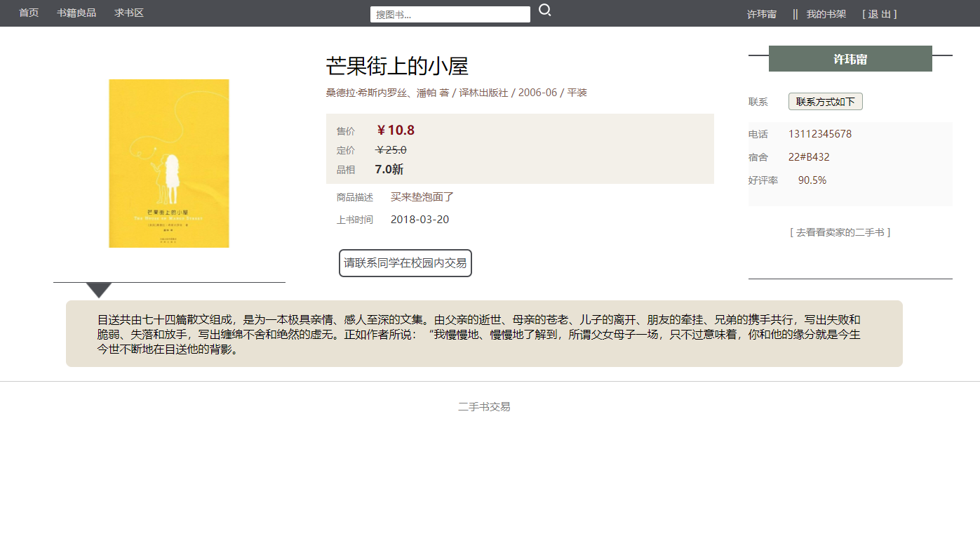The height and width of the screenshot is (534, 980).
Task: Click the 请联系同学在校园内交易 button
Action: 405,262
